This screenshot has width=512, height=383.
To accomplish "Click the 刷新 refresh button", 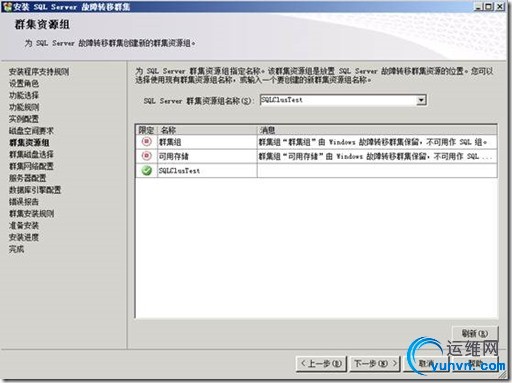I will [x=475, y=333].
